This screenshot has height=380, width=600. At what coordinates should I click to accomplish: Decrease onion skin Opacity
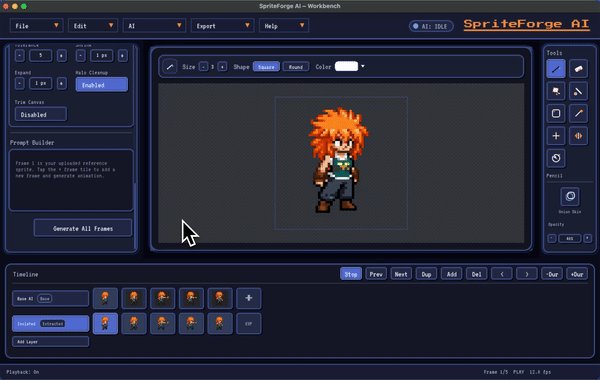pyautogui.click(x=551, y=238)
